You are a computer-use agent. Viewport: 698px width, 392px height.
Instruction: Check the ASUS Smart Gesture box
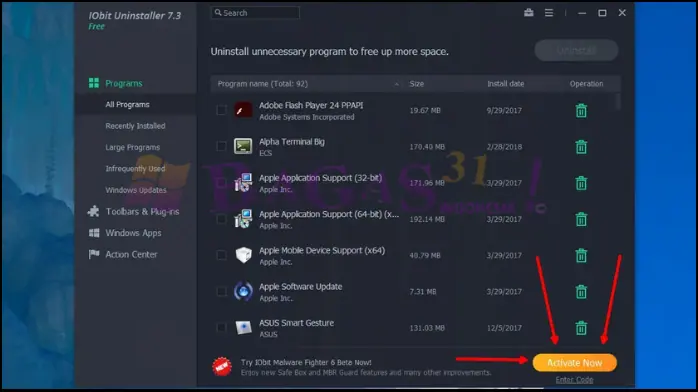click(221, 327)
